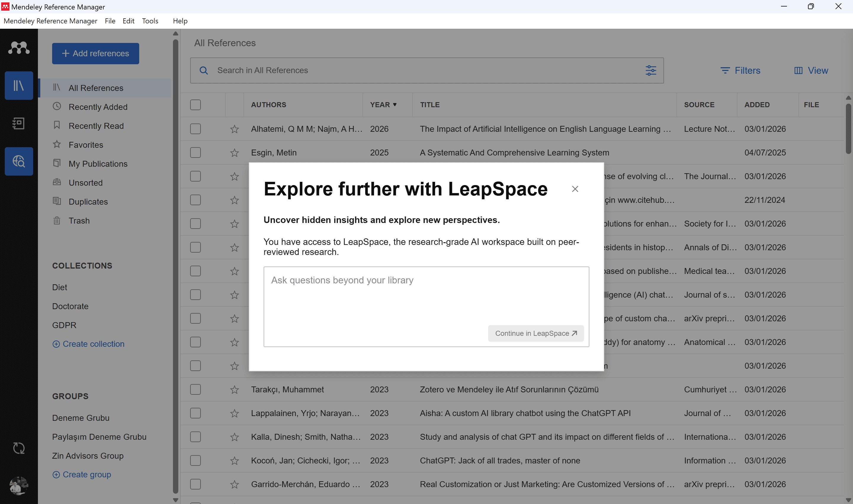
Task: Open the Tools menu
Action: click(150, 21)
